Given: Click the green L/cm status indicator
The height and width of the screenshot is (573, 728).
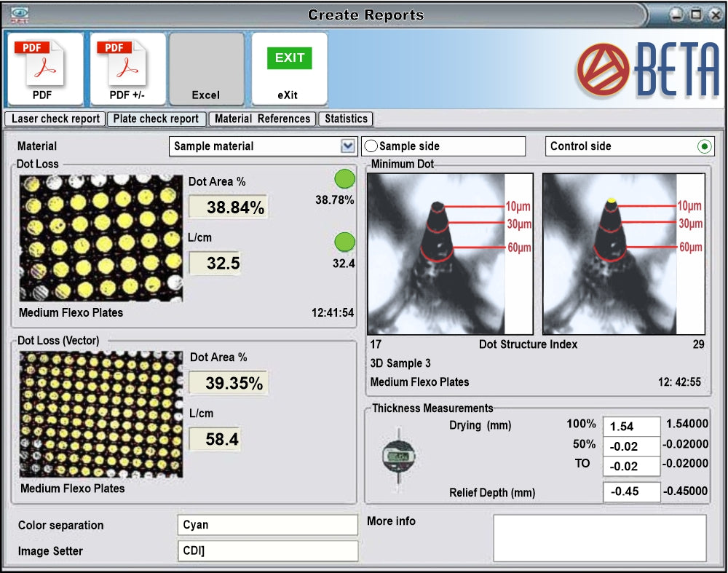Looking at the screenshot, I should pos(344,242).
